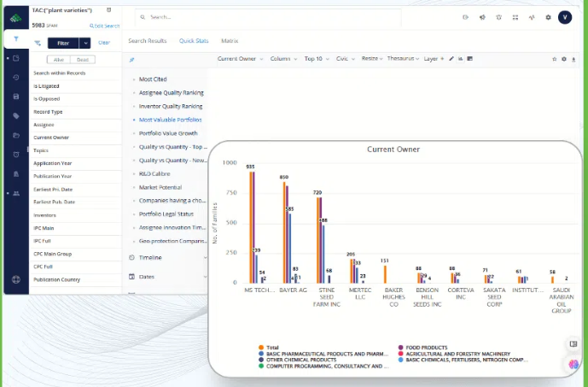Click the filter funnel icon in sidebar

point(16,39)
